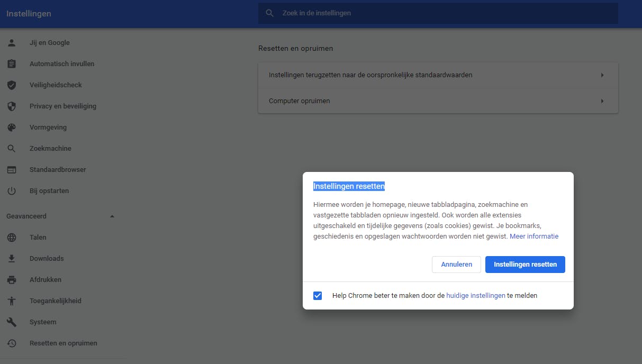Click into the Zoek in de instellingen field
The height and width of the screenshot is (364, 642).
[438, 13]
